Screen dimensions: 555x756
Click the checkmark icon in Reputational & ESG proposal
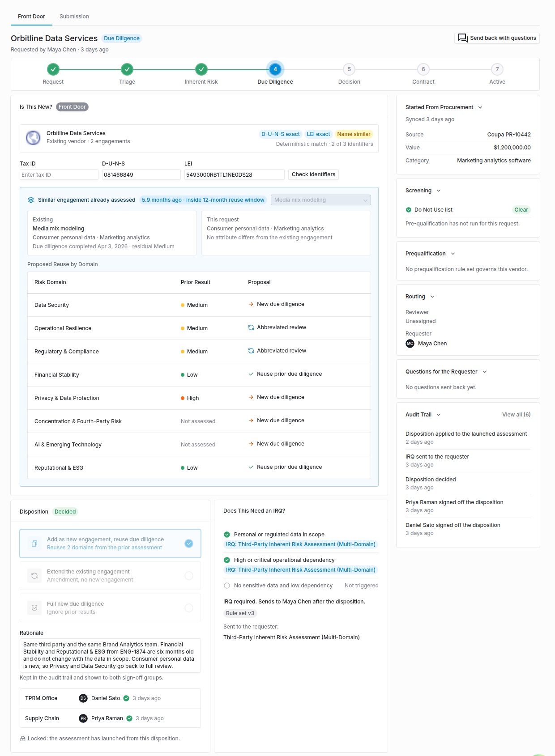(x=251, y=467)
